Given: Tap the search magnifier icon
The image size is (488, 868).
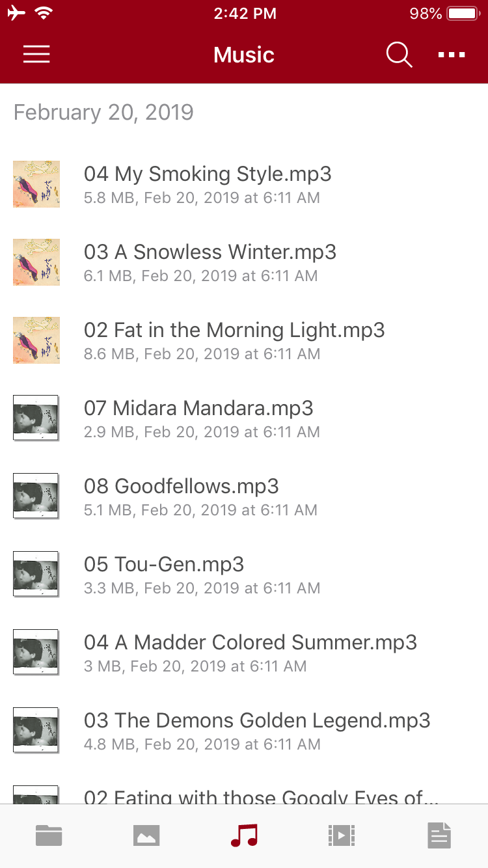Looking at the screenshot, I should click(399, 55).
